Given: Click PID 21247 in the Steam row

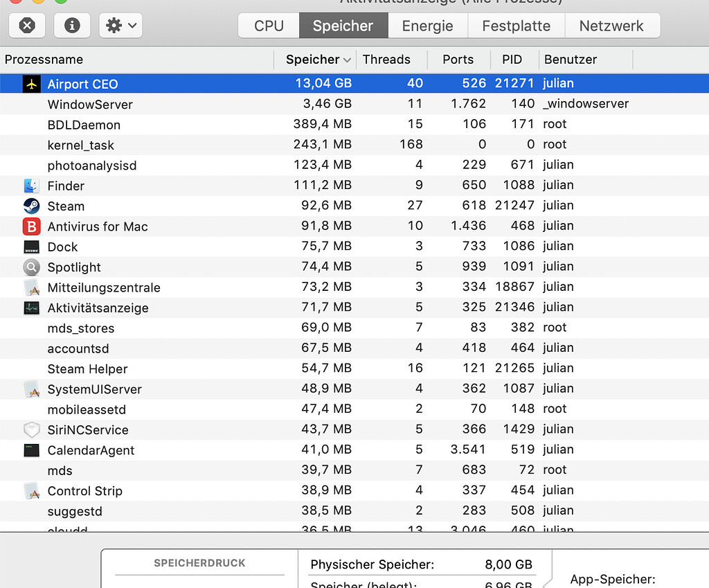Looking at the screenshot, I should point(514,205).
